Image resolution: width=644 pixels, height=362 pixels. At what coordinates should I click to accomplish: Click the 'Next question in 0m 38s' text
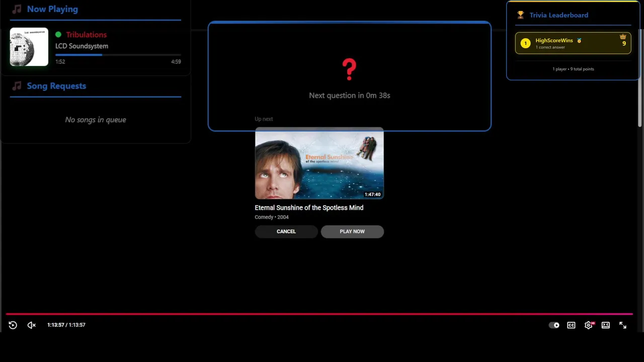[349, 95]
